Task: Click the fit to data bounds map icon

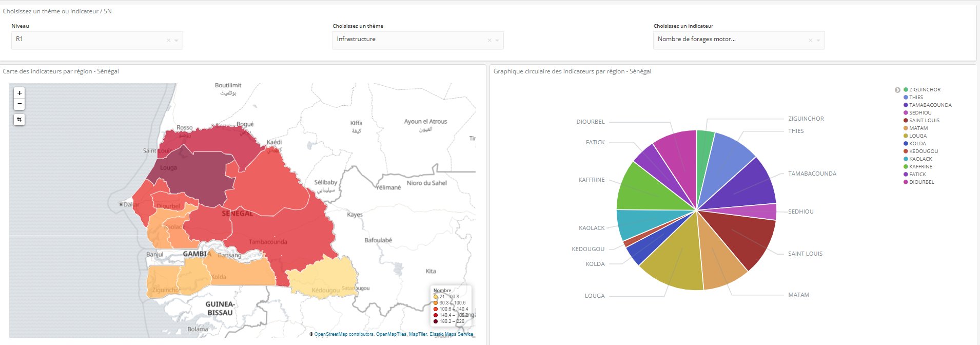Action: click(19, 120)
